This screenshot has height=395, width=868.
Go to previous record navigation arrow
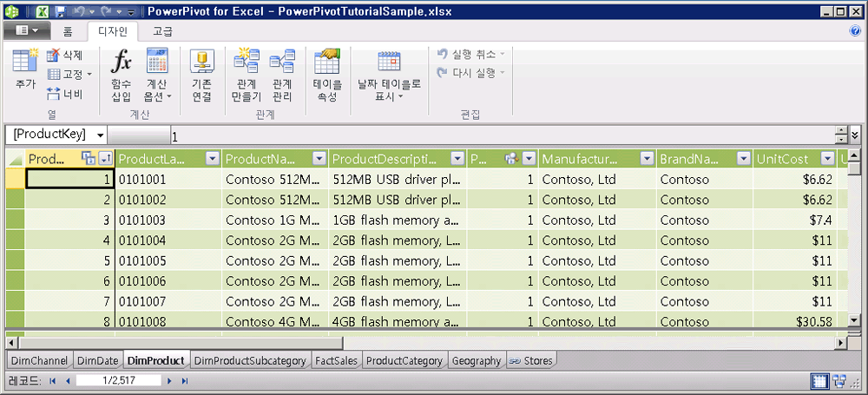tap(68, 380)
